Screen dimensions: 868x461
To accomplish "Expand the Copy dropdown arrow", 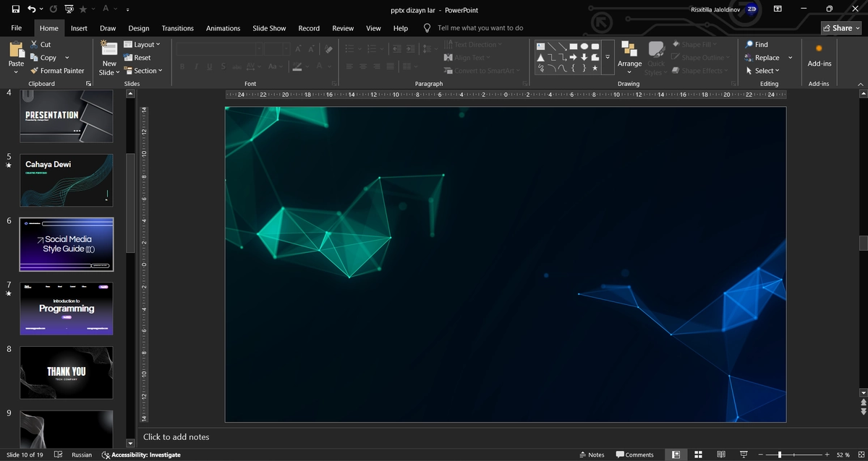I will [67, 57].
